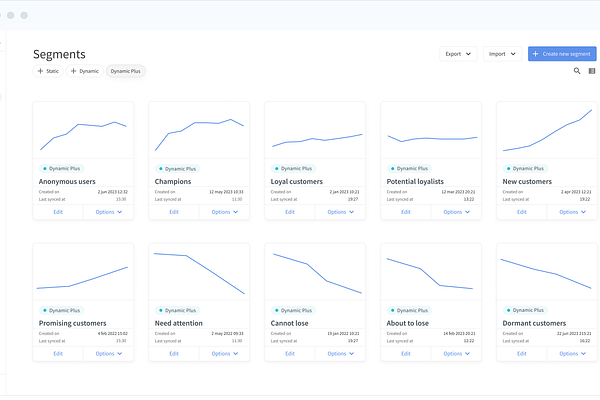Open Options for Loyal customers
The image size is (600, 400).
(341, 212)
